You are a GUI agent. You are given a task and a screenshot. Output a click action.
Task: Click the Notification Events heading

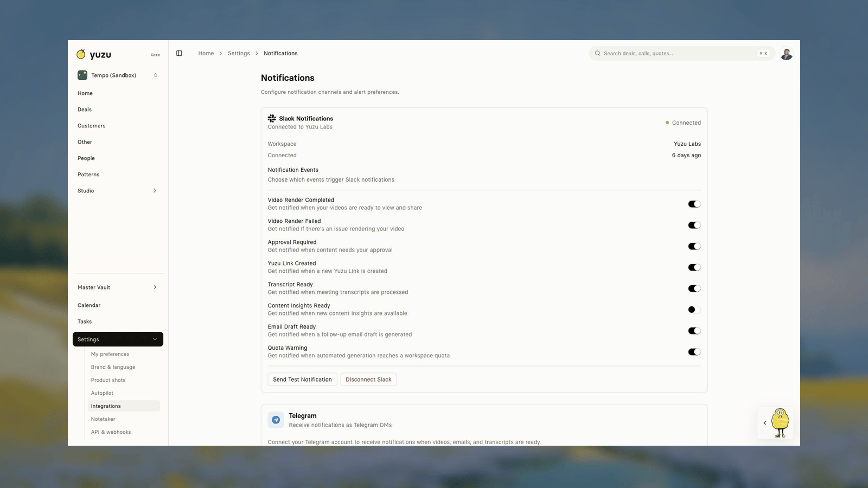[293, 170]
